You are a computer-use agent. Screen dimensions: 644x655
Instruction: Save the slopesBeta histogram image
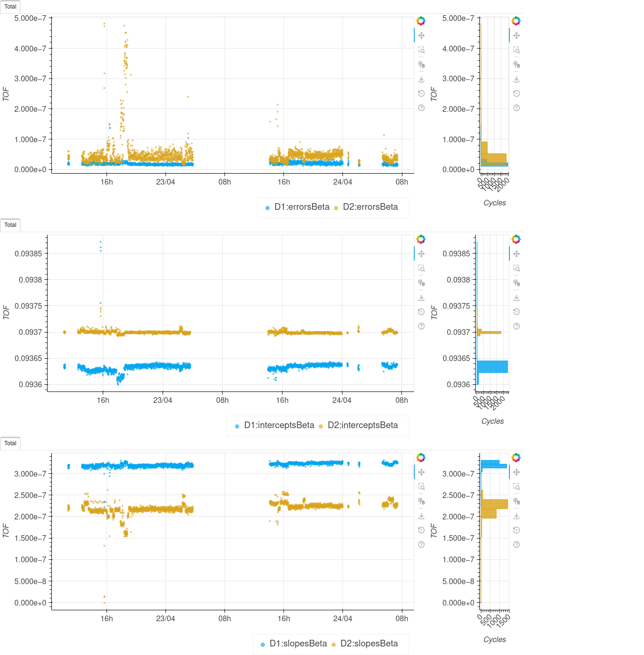click(x=517, y=516)
